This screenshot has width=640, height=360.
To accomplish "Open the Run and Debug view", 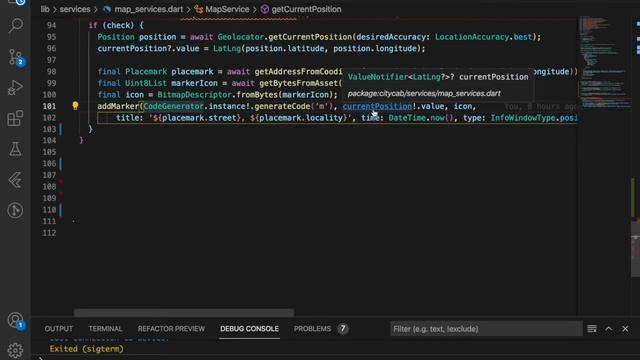I will pyautogui.click(x=15, y=88).
